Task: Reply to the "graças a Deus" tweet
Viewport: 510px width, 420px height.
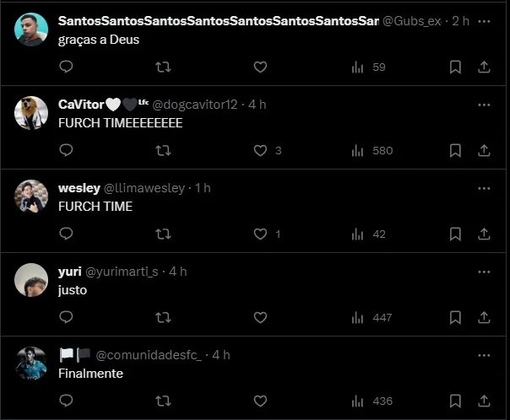Action: [x=67, y=67]
